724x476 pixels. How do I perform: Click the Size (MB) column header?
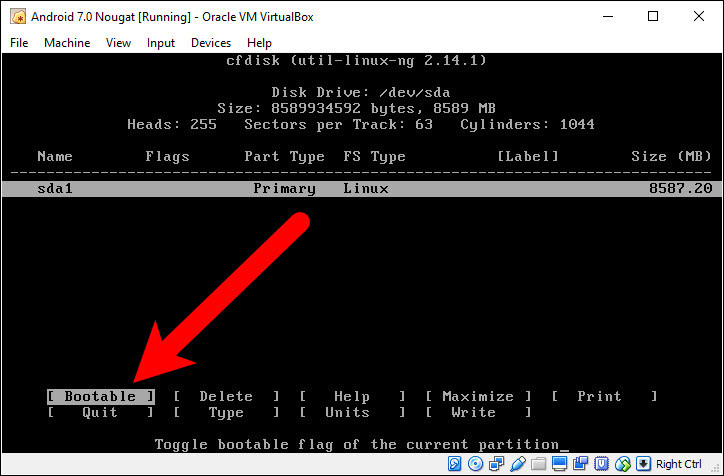coord(671,157)
